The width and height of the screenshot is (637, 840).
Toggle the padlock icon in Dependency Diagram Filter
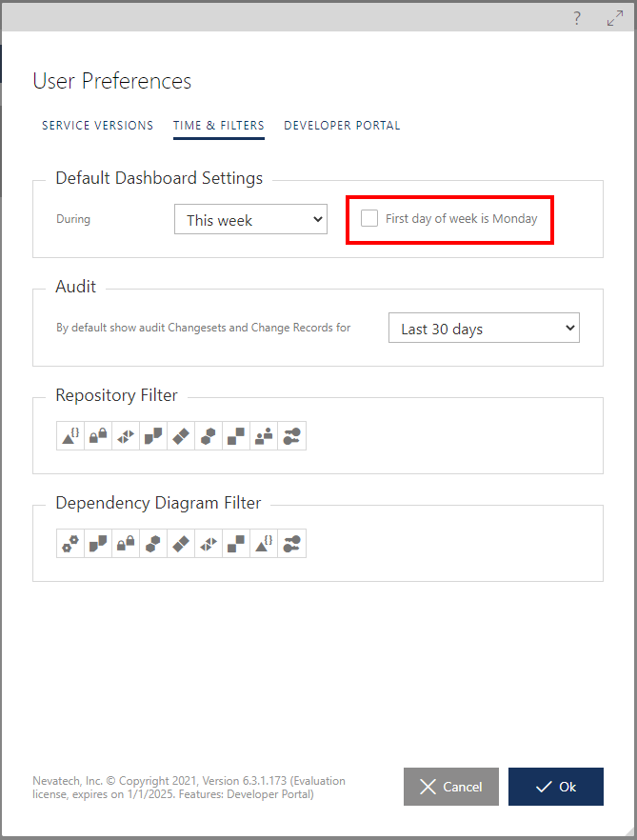[126, 544]
